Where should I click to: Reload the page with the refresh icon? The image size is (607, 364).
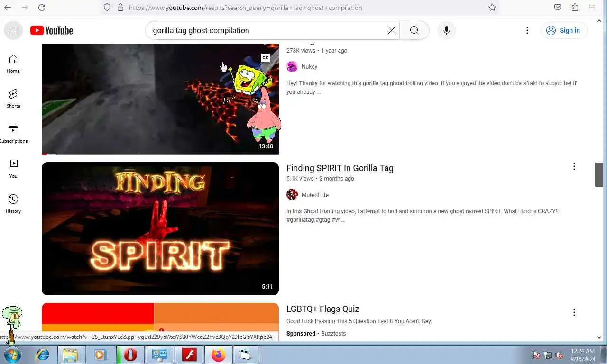(x=42, y=8)
